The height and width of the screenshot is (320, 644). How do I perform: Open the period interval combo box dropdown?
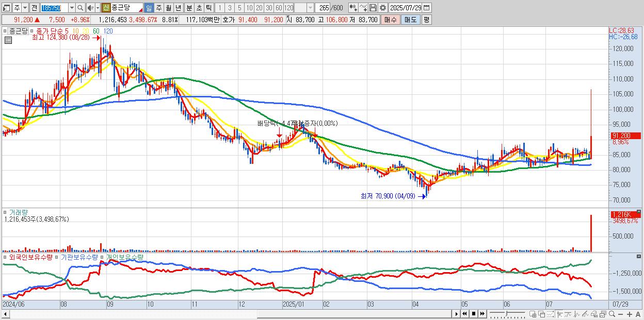[310, 8]
